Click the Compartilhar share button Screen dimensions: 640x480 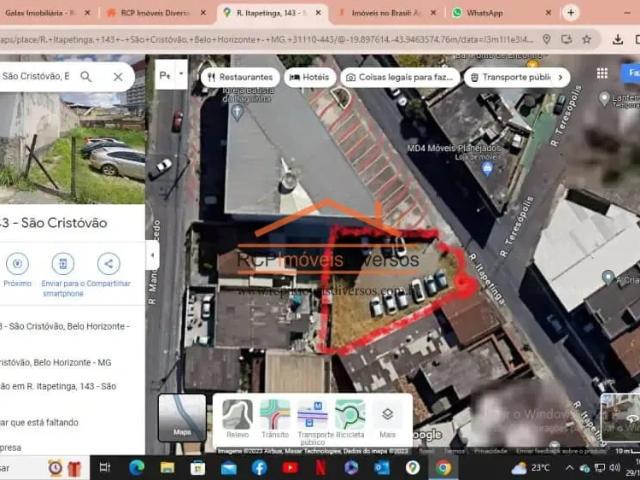point(108,269)
